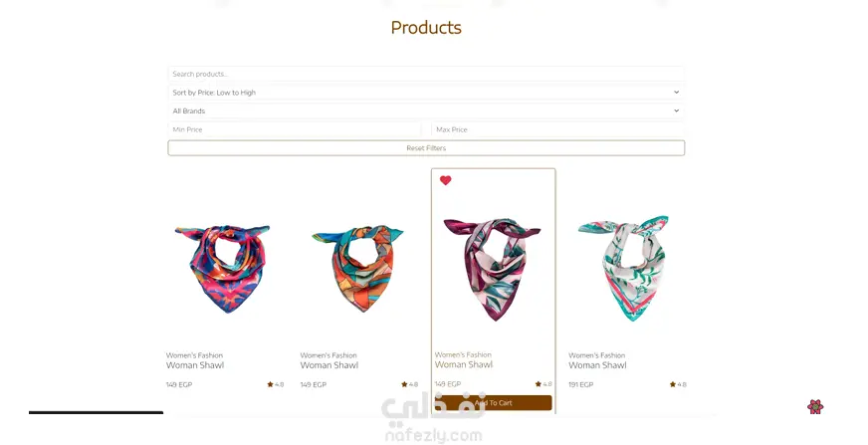
Task: Open the white and teal floral shawl image
Action: pos(625,268)
